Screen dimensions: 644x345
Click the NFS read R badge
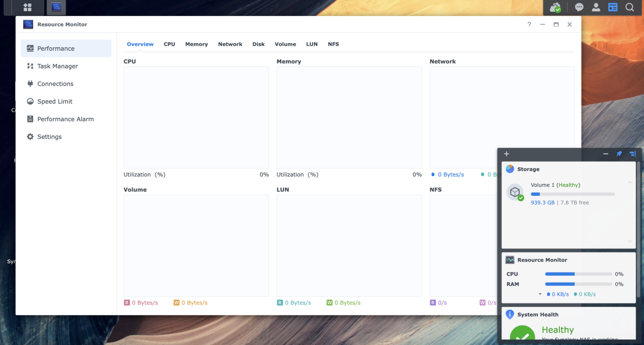[x=433, y=303]
